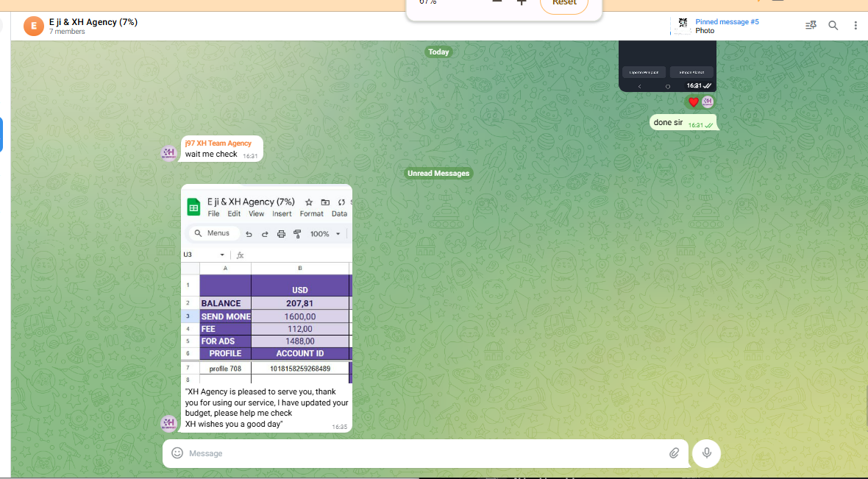Click the paperclip attachment icon
Screen dimensions: 868x479
click(674, 453)
